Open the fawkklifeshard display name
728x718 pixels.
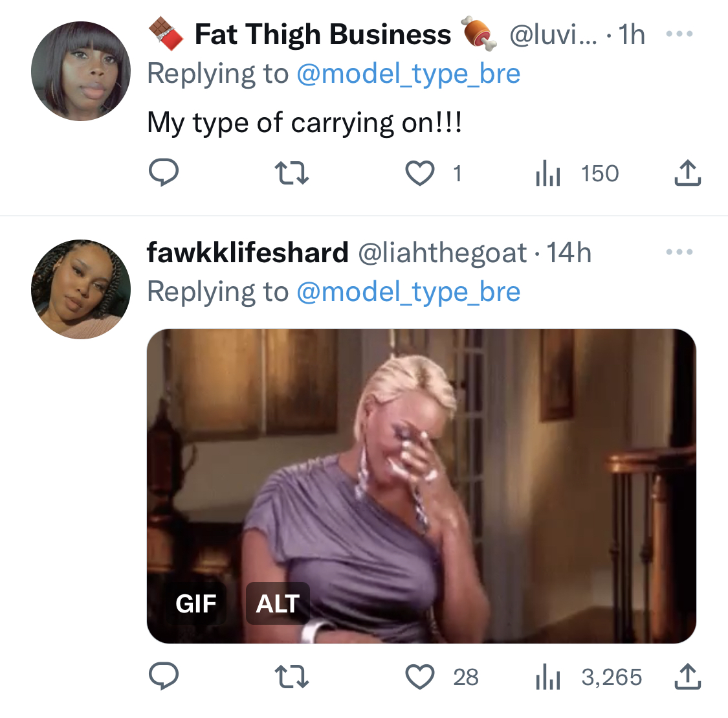(247, 252)
